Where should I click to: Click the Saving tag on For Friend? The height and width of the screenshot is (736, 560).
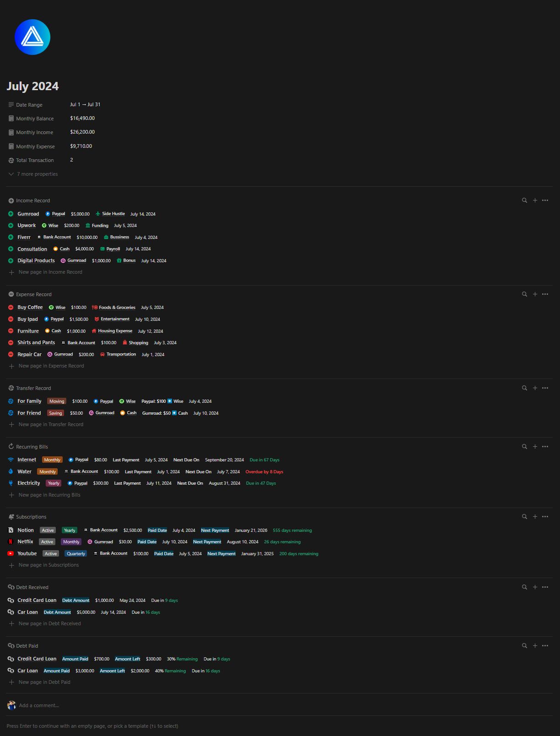pos(55,413)
